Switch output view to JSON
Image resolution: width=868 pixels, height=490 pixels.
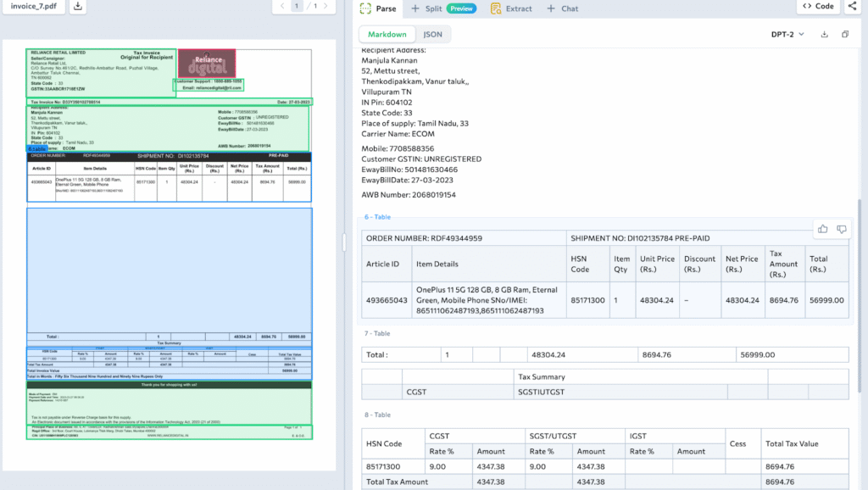[x=432, y=35]
